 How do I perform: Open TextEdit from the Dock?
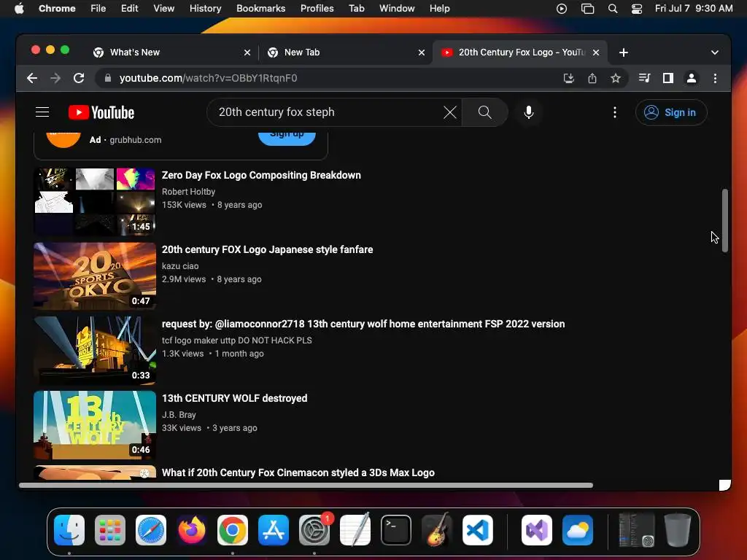355,530
